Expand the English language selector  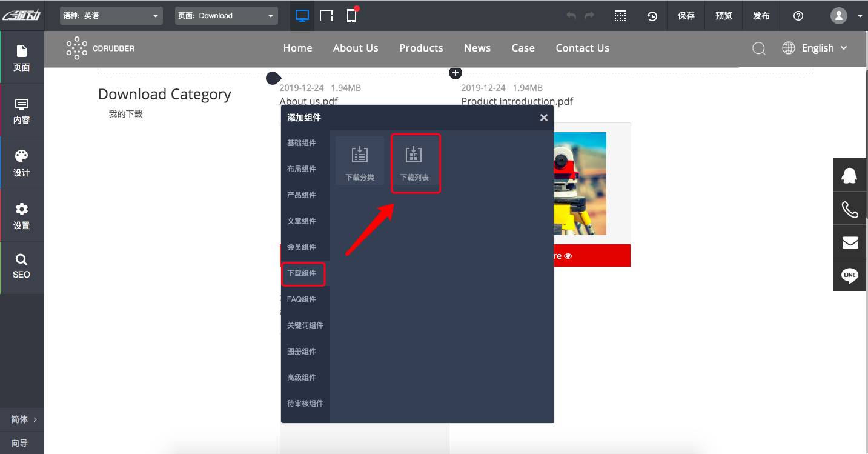coord(815,48)
